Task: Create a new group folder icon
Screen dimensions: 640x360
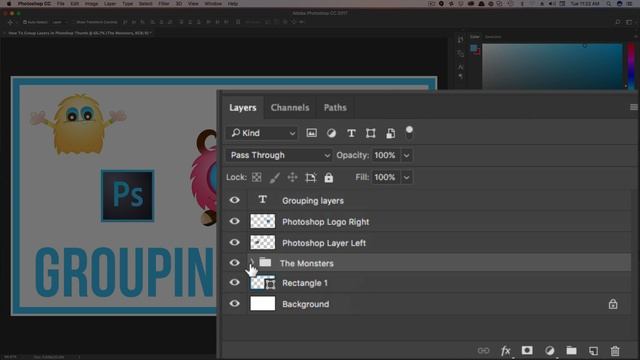Action: 571,350
